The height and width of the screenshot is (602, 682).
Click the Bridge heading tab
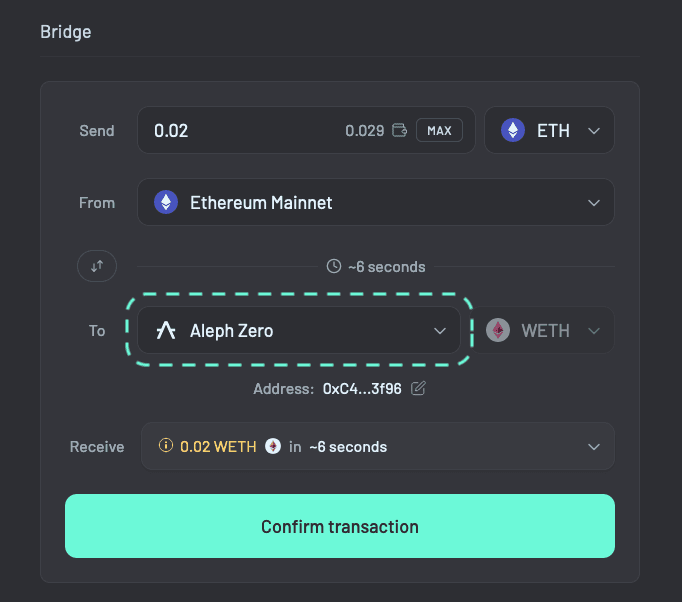[66, 32]
